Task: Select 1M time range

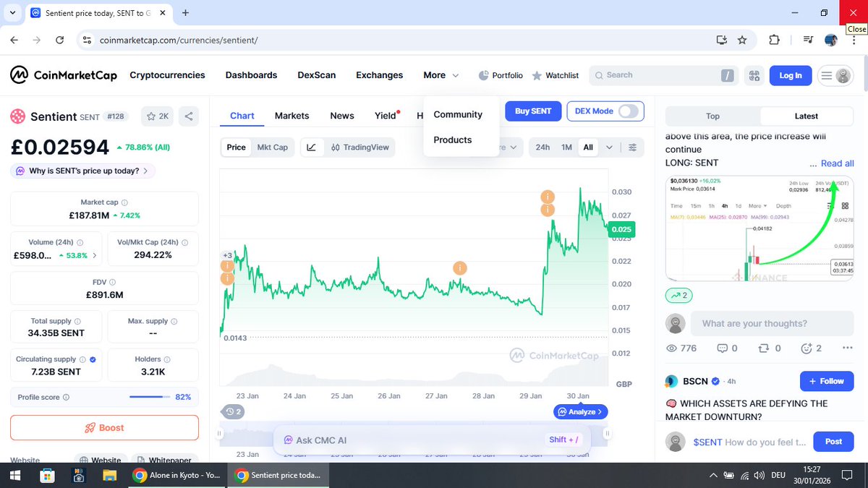Action: pos(566,147)
